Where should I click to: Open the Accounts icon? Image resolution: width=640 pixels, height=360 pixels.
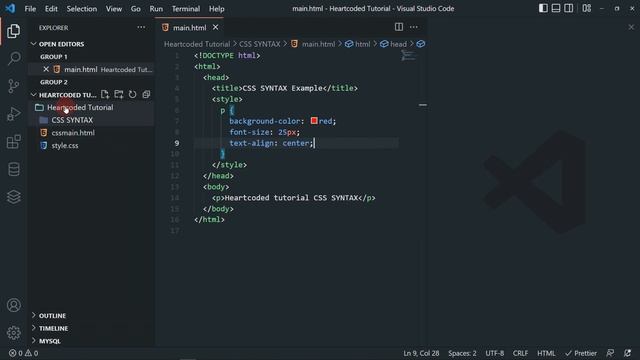click(x=13, y=305)
